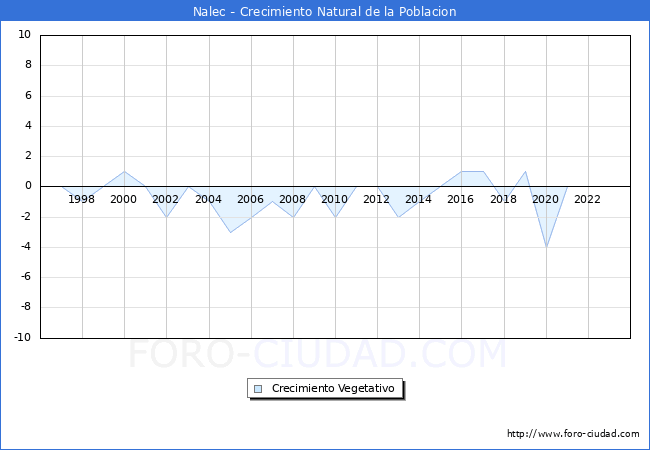This screenshot has height=450, width=650.
Task: Click the 2013 data point at -2
Action: point(398,217)
